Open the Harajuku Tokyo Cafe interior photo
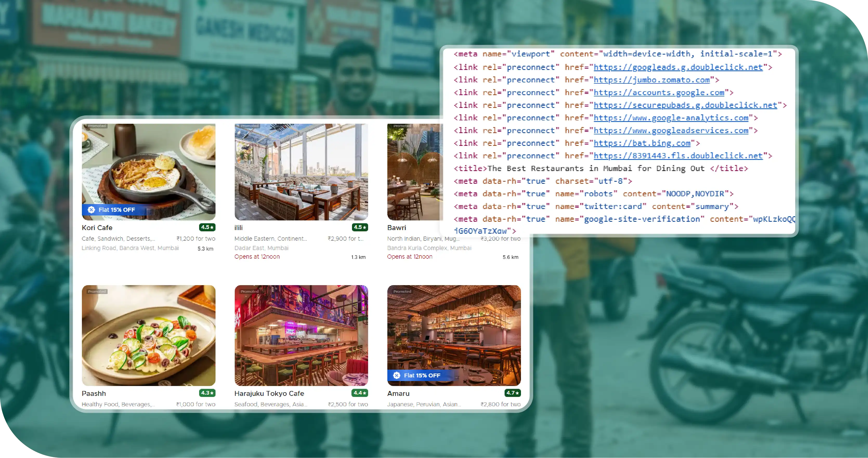Screen dimensions: 868x458 point(301,336)
